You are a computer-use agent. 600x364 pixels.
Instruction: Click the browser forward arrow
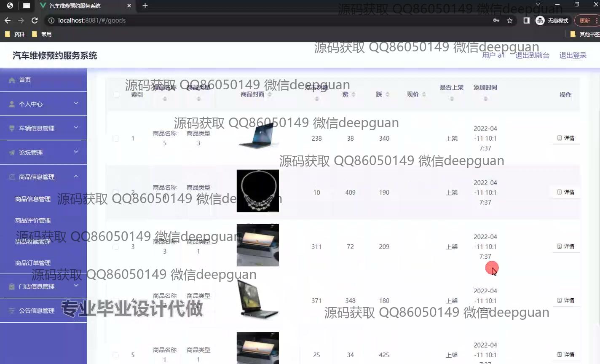click(x=21, y=20)
